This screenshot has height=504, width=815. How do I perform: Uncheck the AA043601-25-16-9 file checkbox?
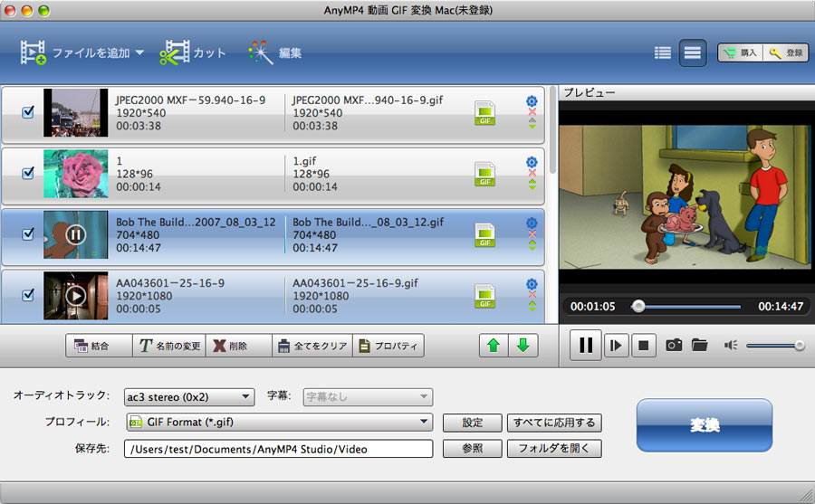[x=28, y=294]
